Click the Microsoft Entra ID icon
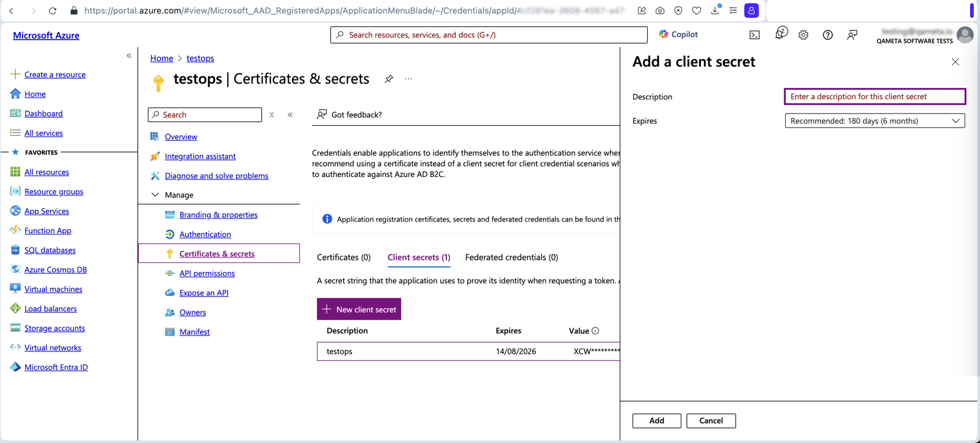 click(x=15, y=367)
